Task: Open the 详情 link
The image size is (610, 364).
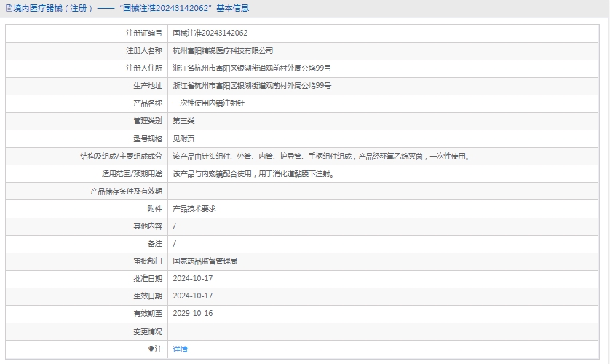Action: pyautogui.click(x=180, y=349)
